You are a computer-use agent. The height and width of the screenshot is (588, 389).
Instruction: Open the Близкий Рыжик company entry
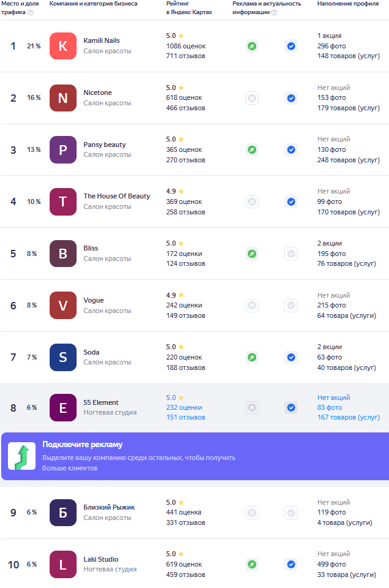tap(109, 507)
